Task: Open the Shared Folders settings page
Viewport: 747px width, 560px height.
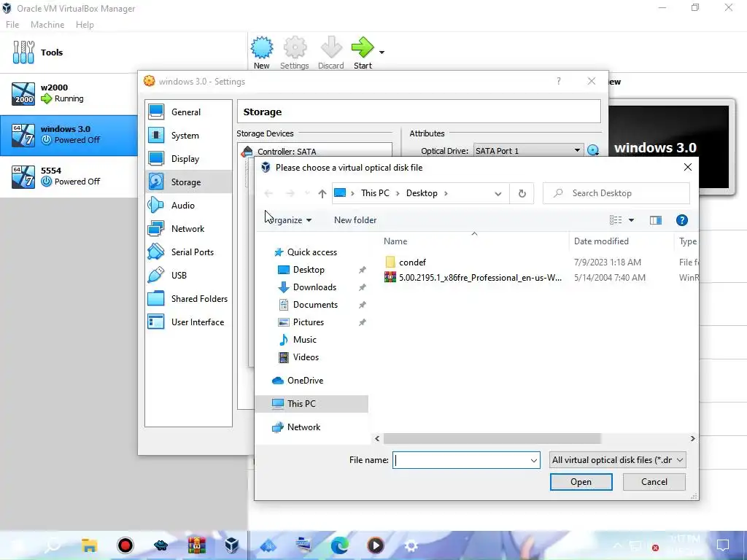Action: (x=189, y=298)
